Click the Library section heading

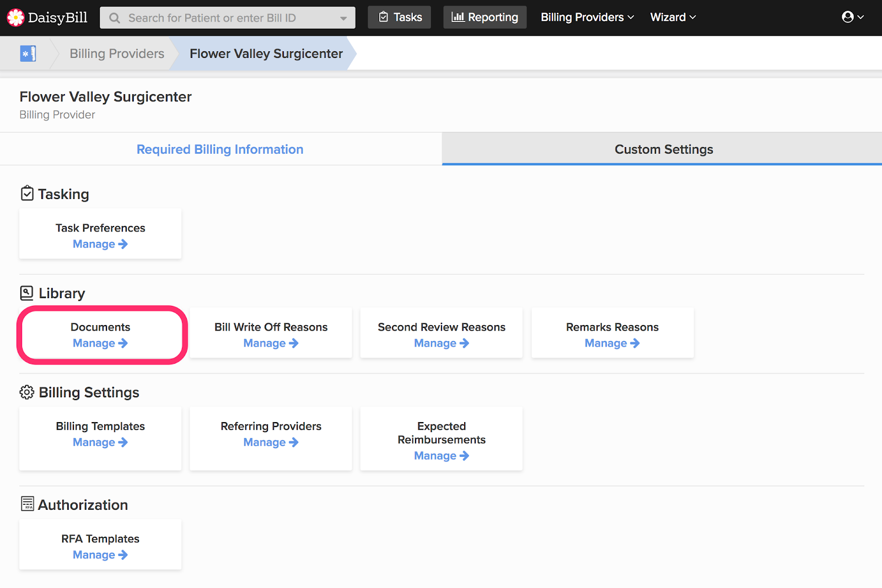pos(62,293)
